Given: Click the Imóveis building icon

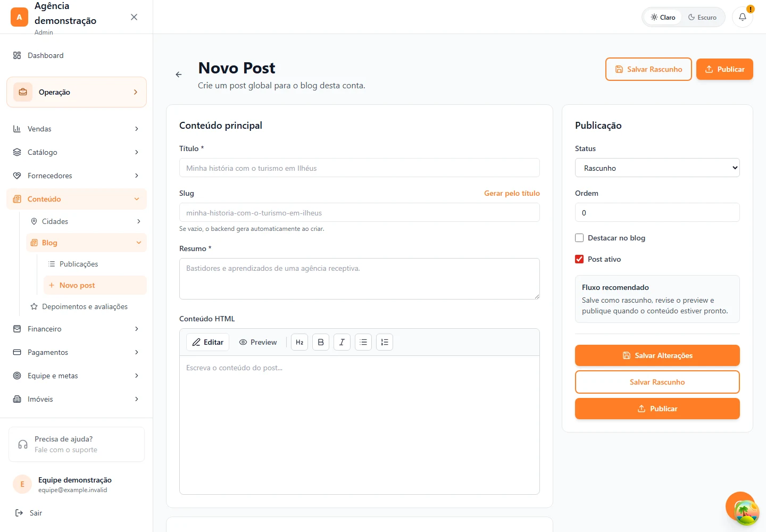Looking at the screenshot, I should coord(17,399).
